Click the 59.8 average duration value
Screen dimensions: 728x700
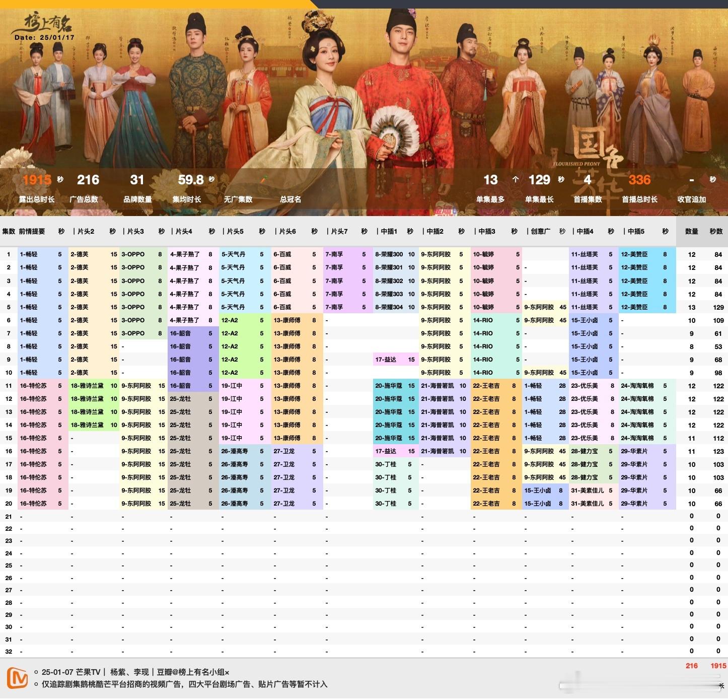pos(191,180)
